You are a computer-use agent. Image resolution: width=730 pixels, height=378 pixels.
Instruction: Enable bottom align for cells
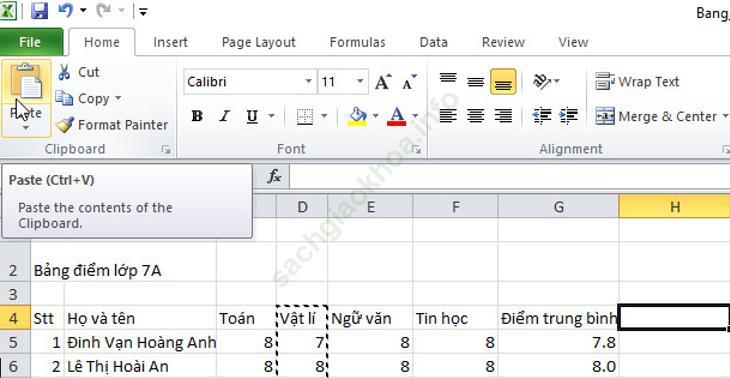tap(503, 82)
